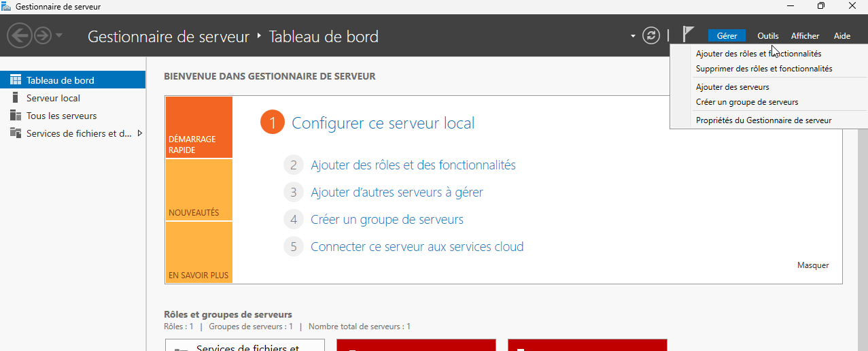Click the Tous les serveurs sidebar icon
The width and height of the screenshot is (868, 351).
pos(15,116)
